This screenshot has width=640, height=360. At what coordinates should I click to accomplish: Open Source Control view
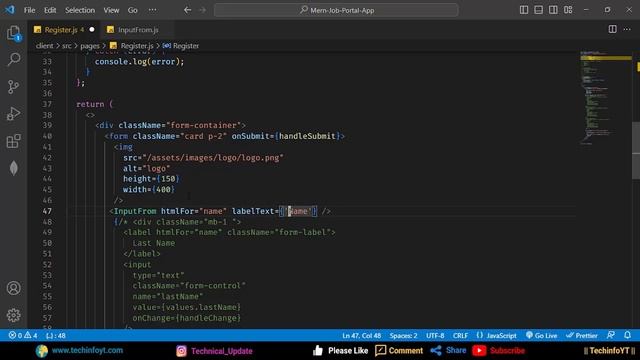[x=13, y=87]
